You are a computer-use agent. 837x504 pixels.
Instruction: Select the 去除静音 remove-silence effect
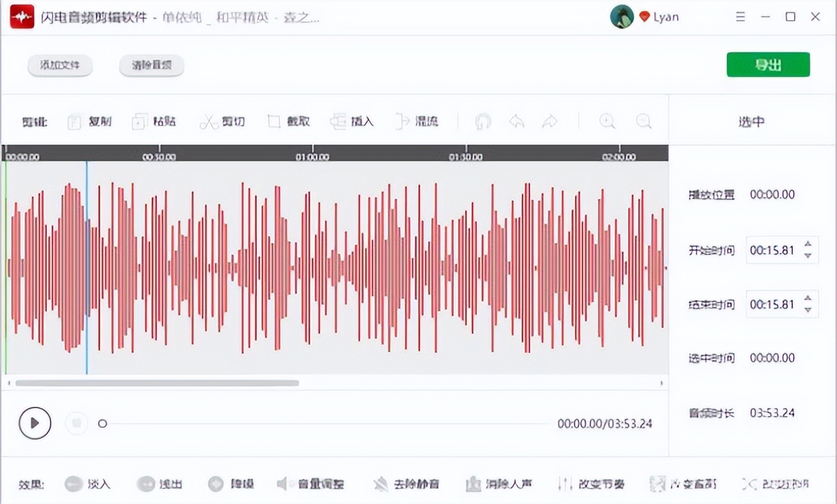point(406,484)
